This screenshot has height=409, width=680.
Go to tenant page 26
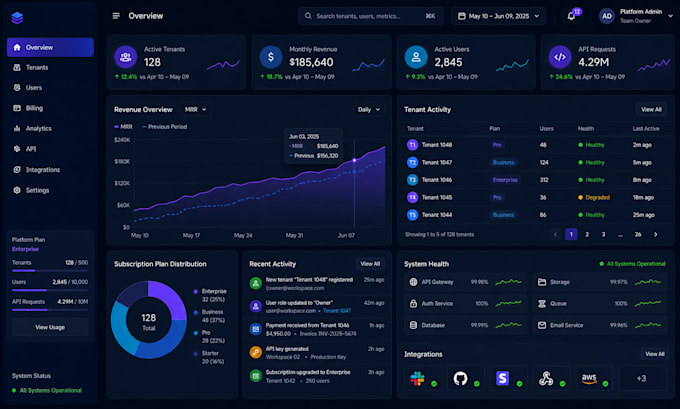[638, 234]
